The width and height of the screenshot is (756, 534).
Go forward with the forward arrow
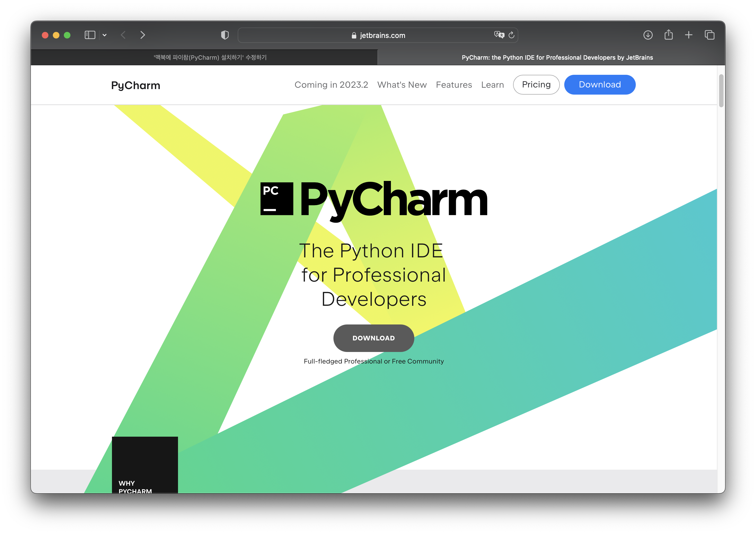(x=143, y=35)
